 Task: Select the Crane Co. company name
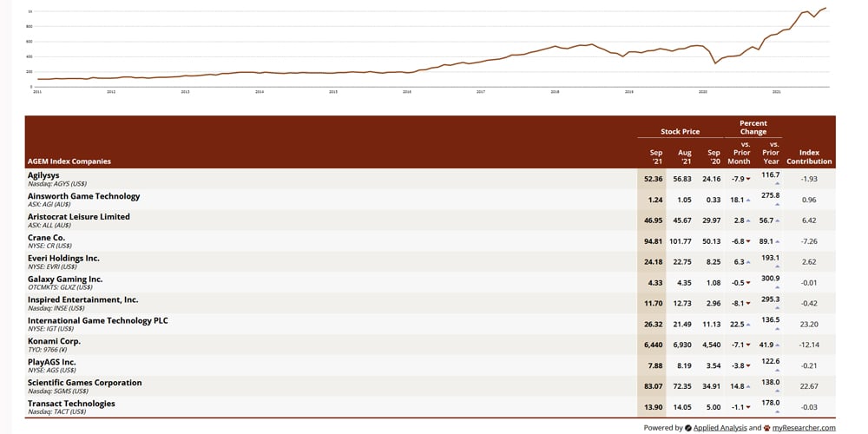coord(46,238)
